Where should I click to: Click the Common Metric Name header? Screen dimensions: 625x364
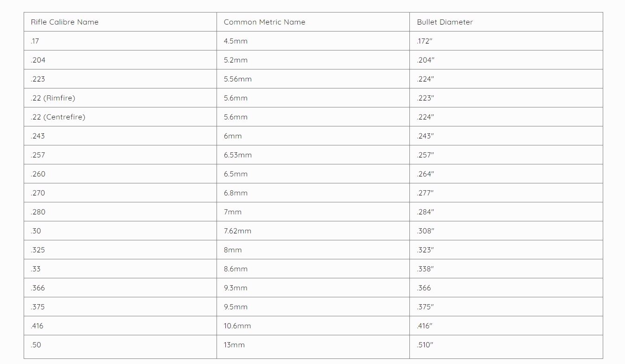point(264,22)
